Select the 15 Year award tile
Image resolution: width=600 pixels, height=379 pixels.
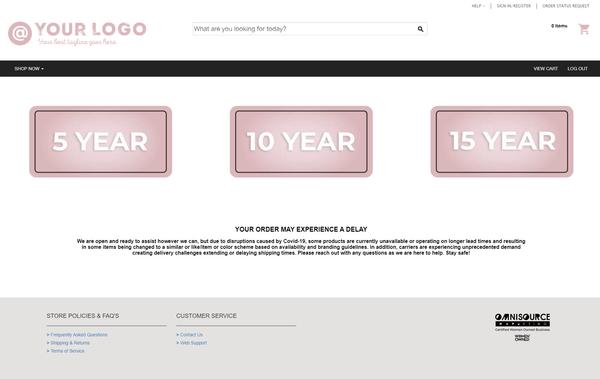[502, 142]
